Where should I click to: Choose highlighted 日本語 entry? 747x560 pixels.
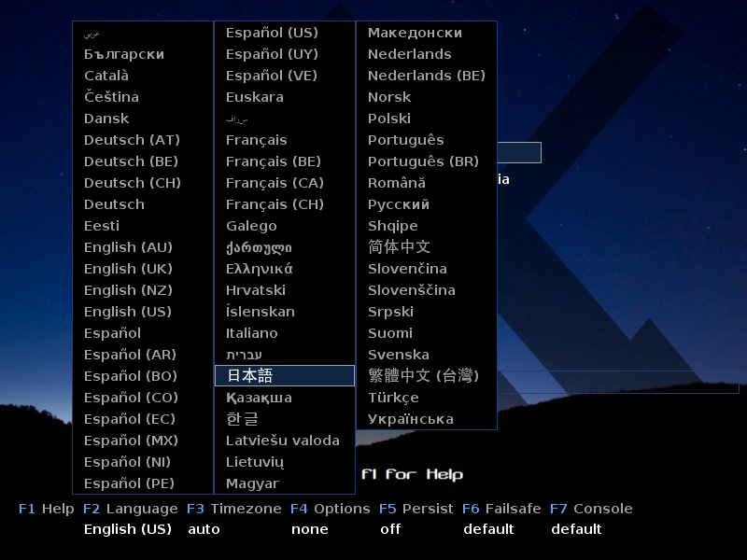tap(285, 376)
